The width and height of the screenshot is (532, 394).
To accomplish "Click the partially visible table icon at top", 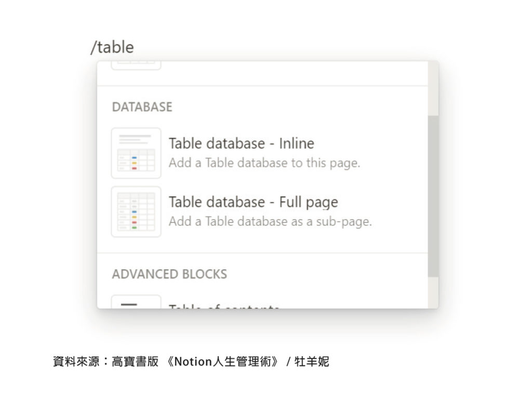I will 136,65.
